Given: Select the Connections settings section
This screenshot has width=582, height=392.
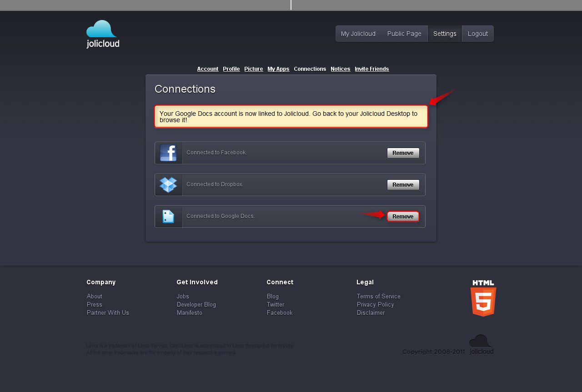Looking at the screenshot, I should click(x=310, y=69).
